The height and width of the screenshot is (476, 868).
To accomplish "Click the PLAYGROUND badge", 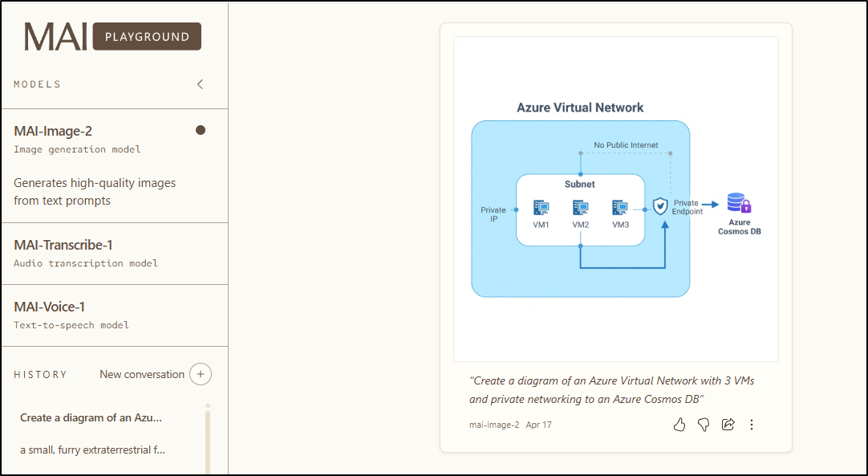I will point(147,37).
